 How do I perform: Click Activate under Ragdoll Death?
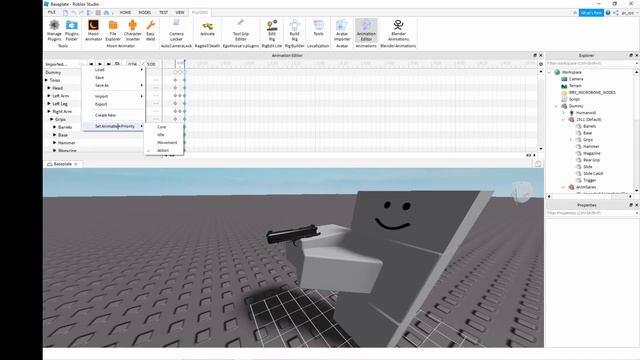207,29
